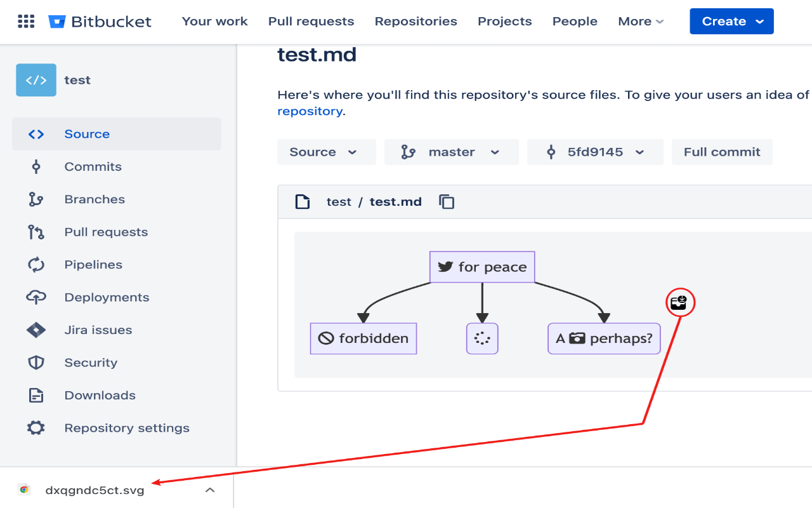Go to Deployments in the sidebar

[107, 297]
